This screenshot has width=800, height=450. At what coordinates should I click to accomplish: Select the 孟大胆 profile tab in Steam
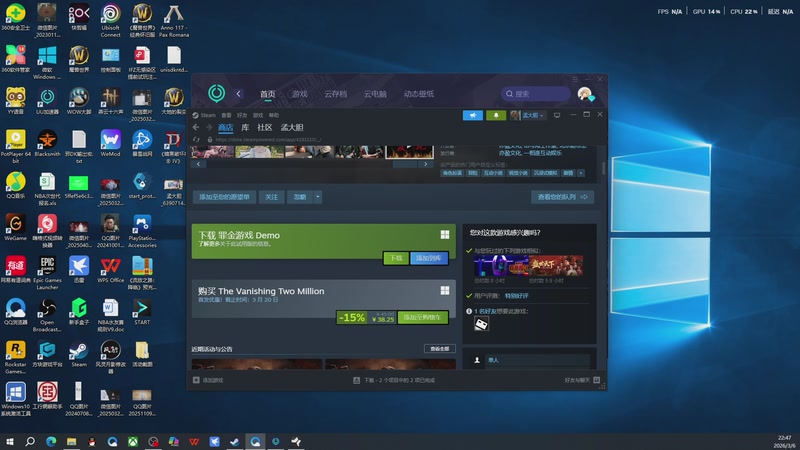pyautogui.click(x=292, y=128)
